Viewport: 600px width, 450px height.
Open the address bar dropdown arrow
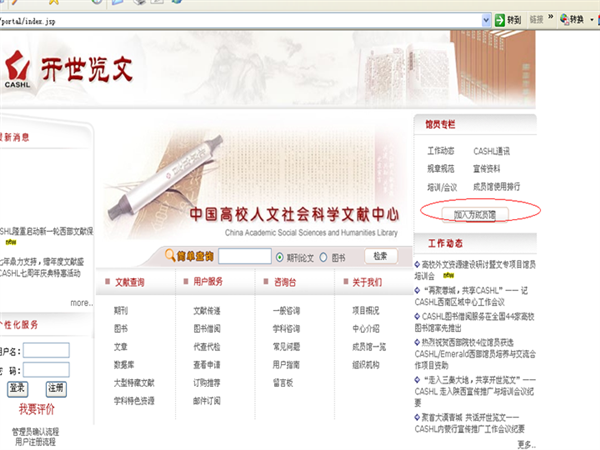[x=486, y=20]
